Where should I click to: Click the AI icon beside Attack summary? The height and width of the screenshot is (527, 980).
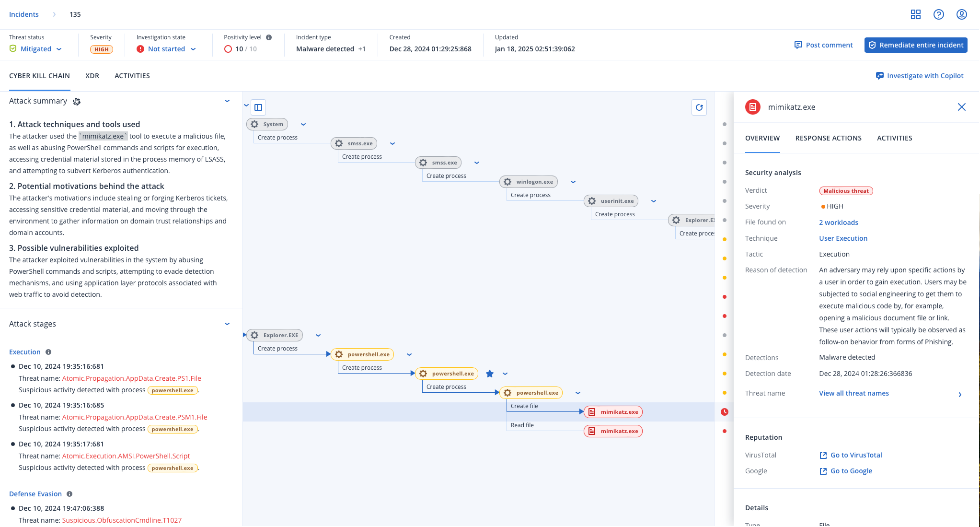[x=77, y=101]
